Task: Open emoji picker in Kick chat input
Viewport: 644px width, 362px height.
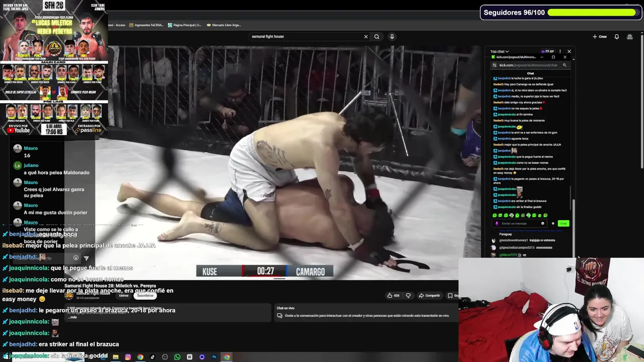Action: pyautogui.click(x=542, y=223)
